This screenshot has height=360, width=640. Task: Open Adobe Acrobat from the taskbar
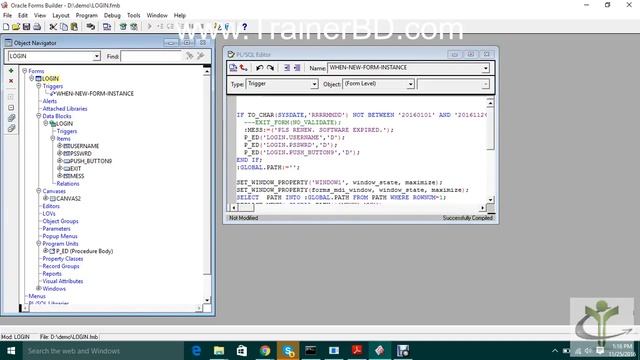coord(357,351)
